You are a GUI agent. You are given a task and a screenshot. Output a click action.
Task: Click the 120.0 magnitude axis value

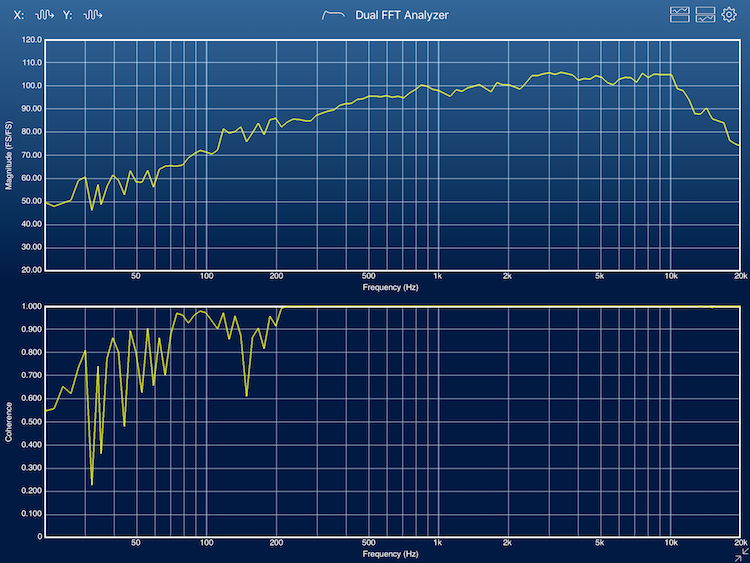pyautogui.click(x=32, y=40)
